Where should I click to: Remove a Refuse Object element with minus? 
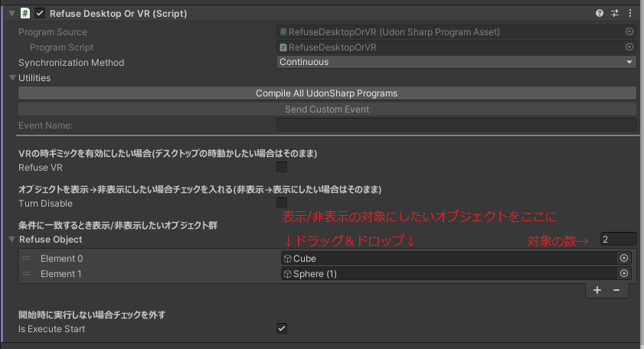coord(616,290)
